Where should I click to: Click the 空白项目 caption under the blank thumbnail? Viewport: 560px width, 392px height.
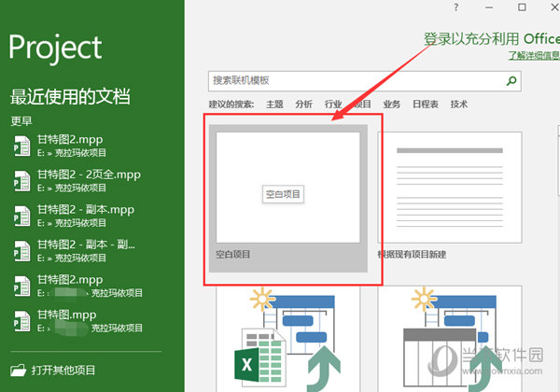pyautogui.click(x=232, y=255)
